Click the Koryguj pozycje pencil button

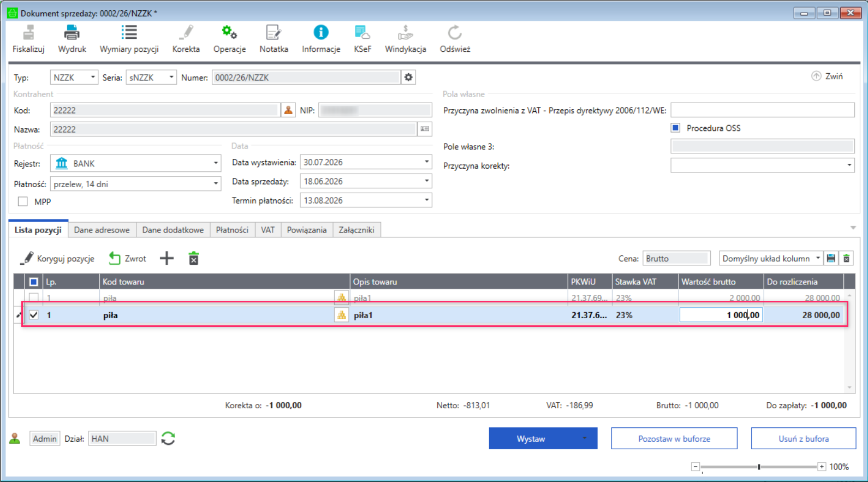point(57,258)
